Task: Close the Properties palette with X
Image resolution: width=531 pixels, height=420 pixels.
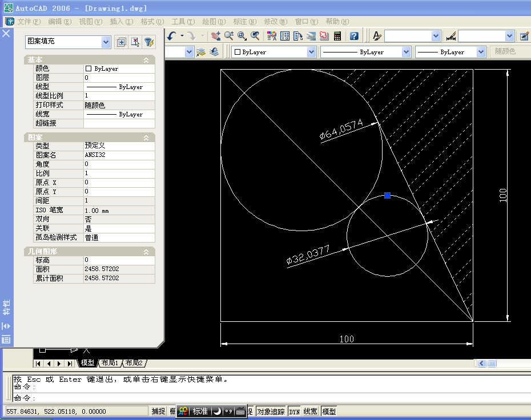Action: coord(6,33)
